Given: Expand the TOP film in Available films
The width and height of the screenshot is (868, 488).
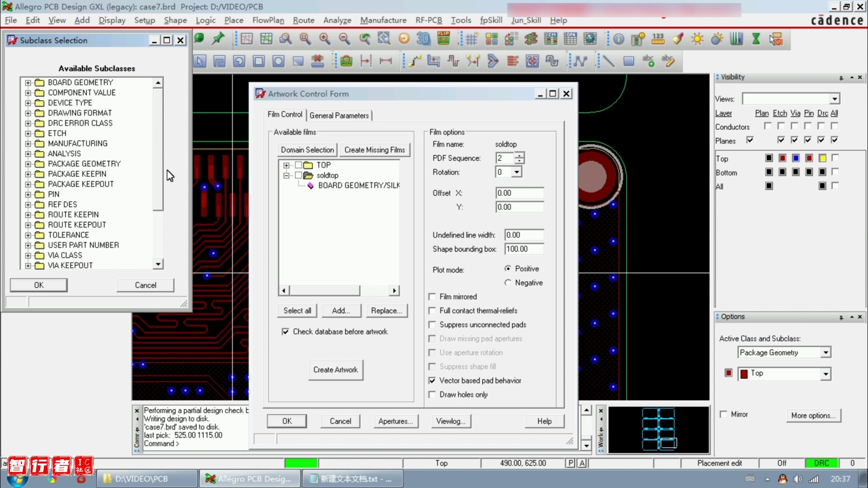Looking at the screenshot, I should (x=286, y=165).
